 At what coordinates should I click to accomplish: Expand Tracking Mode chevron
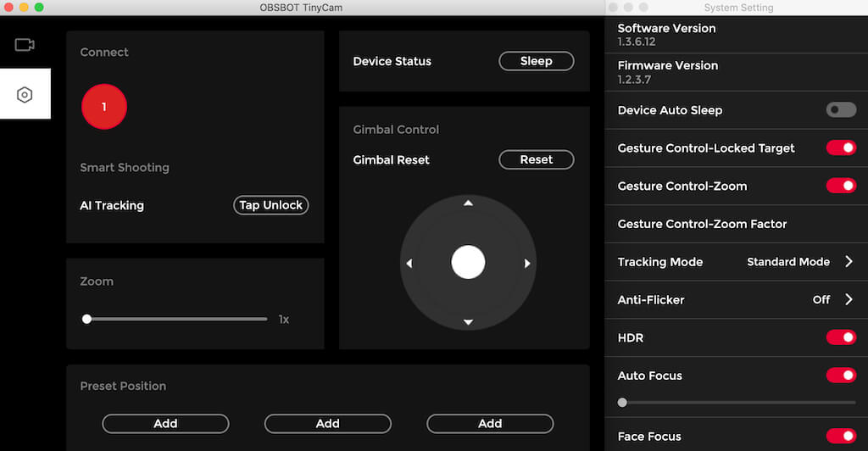tap(849, 261)
